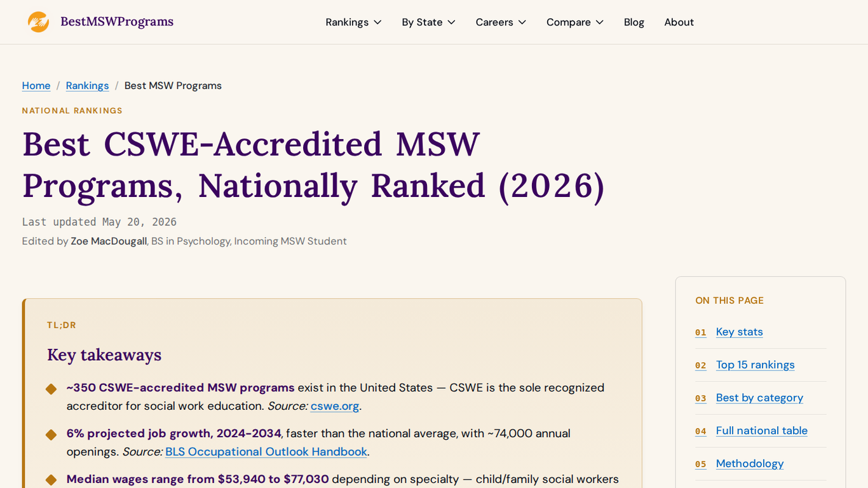Image resolution: width=868 pixels, height=488 pixels.
Task: Click the 'Key takeaways' heading
Action: [x=104, y=355]
